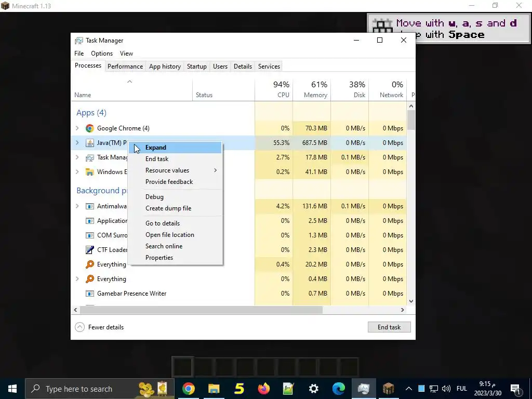Click the Antimalware process icon
The width and height of the screenshot is (532, 399).
89,206
